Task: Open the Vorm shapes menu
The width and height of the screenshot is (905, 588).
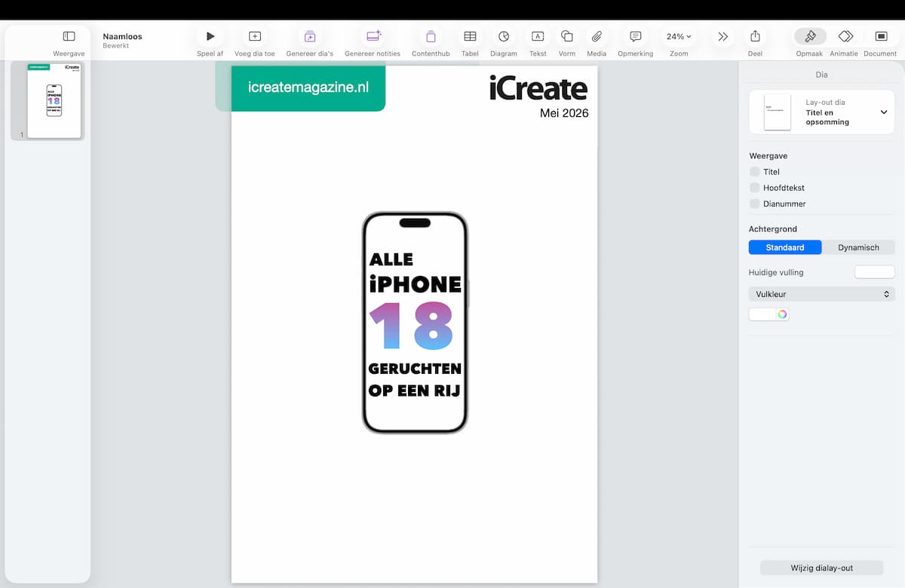Action: (x=567, y=36)
